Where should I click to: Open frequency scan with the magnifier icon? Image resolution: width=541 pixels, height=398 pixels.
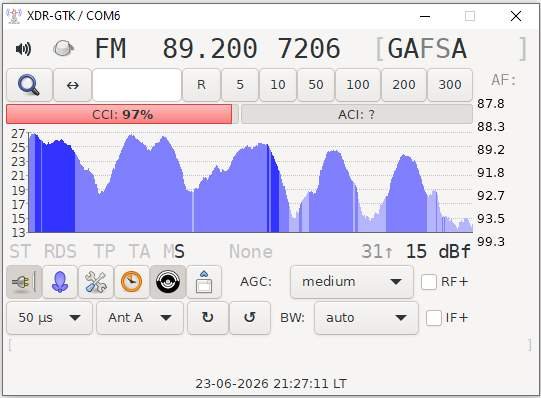[x=29, y=85]
